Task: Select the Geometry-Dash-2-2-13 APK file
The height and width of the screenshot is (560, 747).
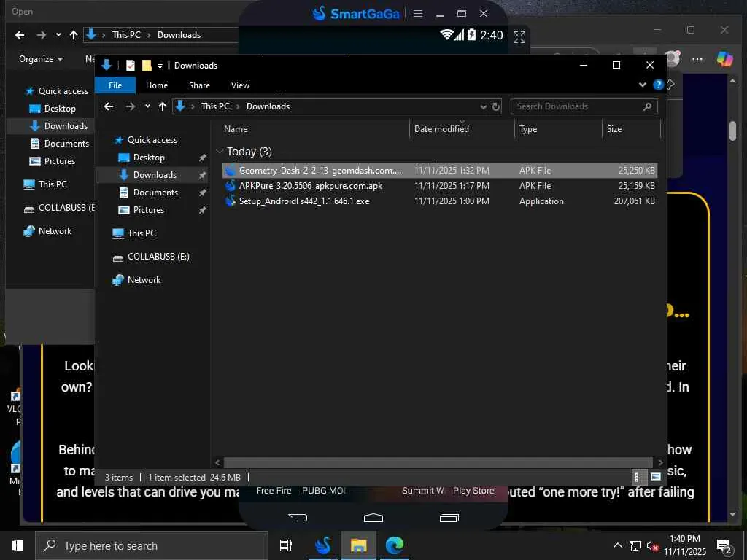Action: [x=440, y=171]
